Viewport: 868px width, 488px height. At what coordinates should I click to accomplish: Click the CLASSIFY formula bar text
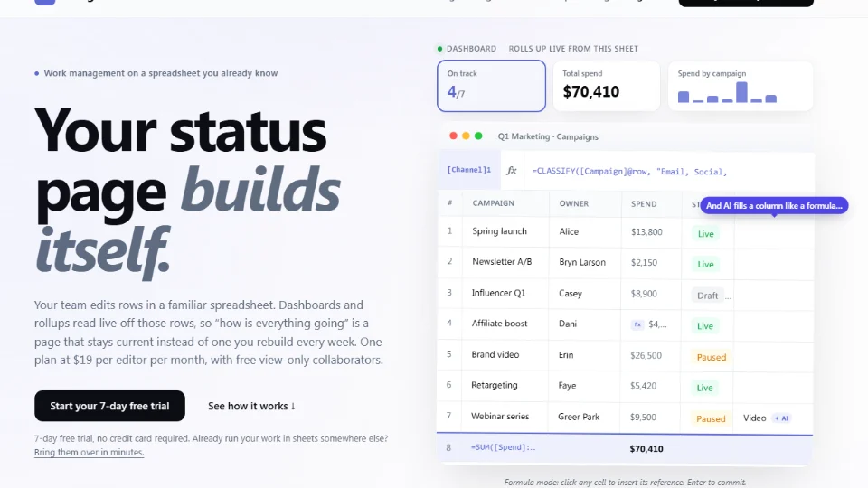click(x=629, y=172)
